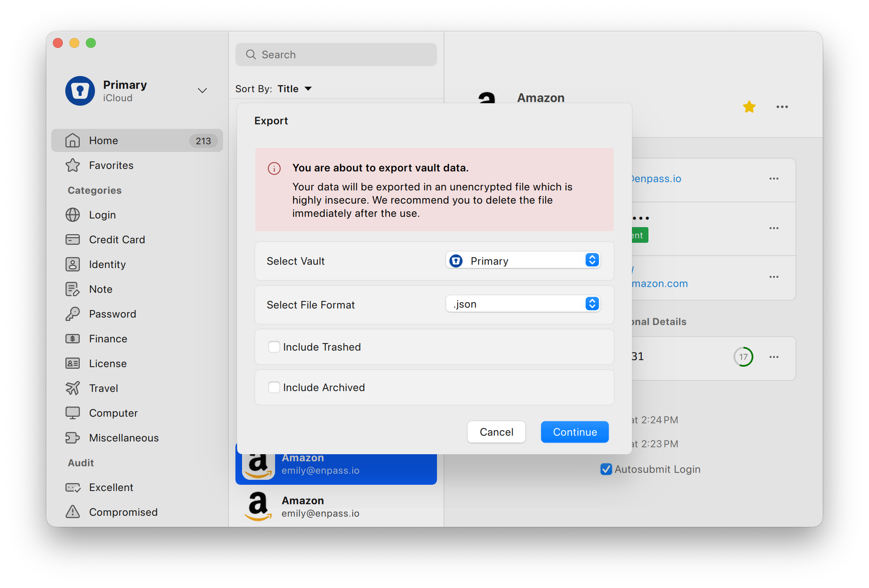The image size is (869, 588).
Task: Click the Identity category label
Action: click(107, 264)
